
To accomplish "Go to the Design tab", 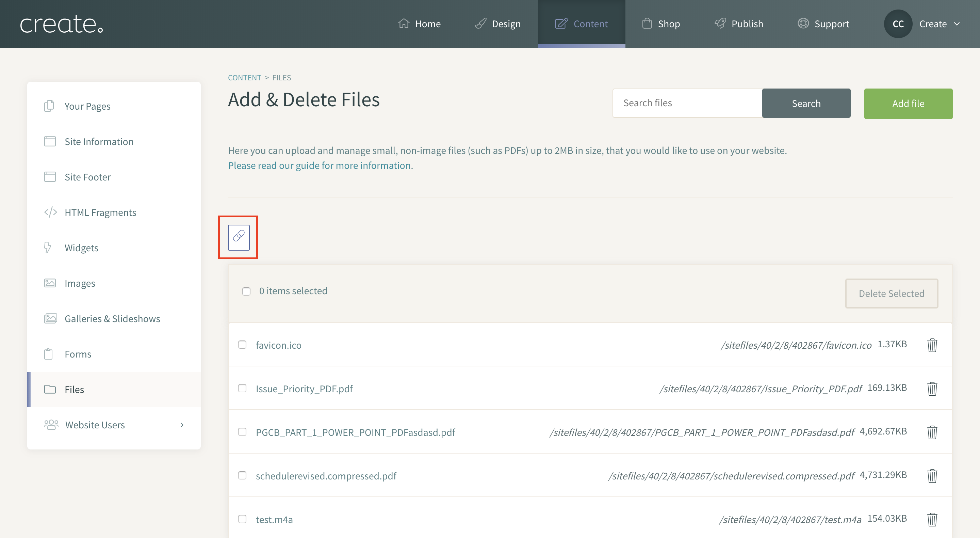I will [497, 23].
